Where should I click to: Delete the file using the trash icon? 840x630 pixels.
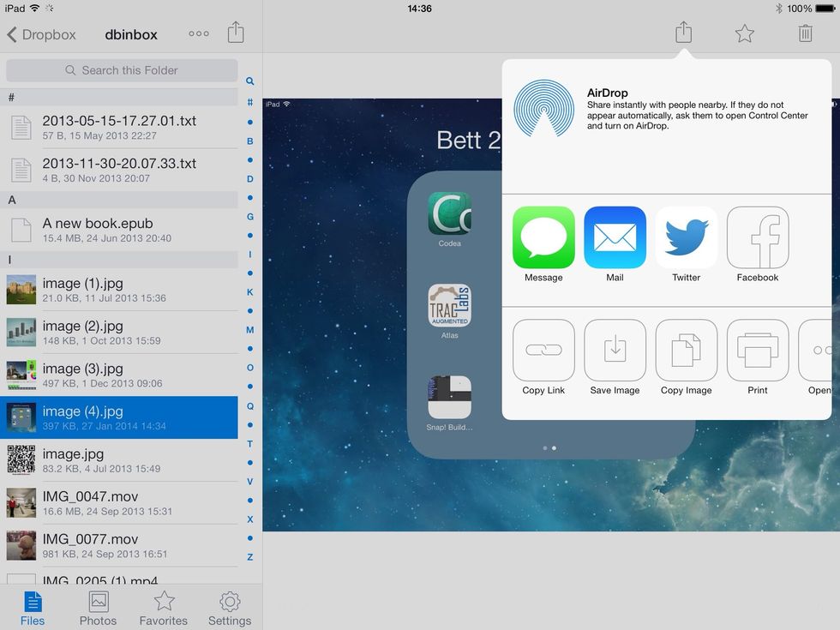point(805,33)
